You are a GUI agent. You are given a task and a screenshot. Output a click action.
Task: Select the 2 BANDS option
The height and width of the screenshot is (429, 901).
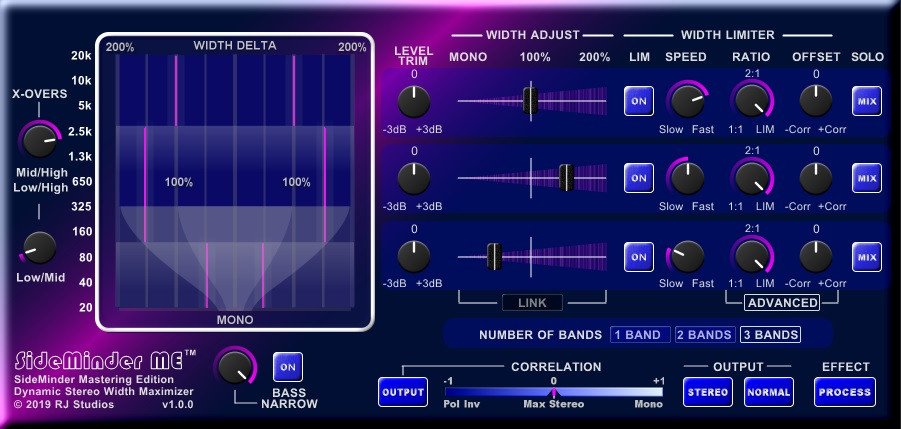[705, 335]
